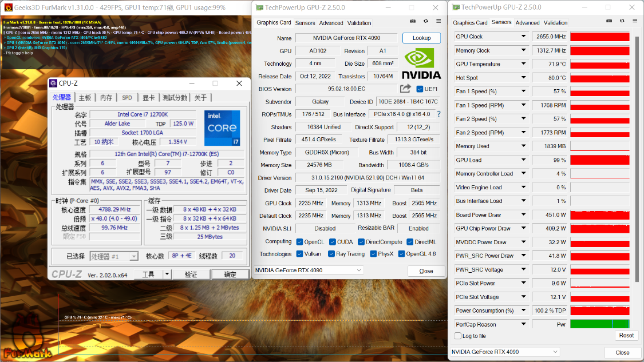Click the NVIDIA logo in GPU-Z

[x=422, y=63]
